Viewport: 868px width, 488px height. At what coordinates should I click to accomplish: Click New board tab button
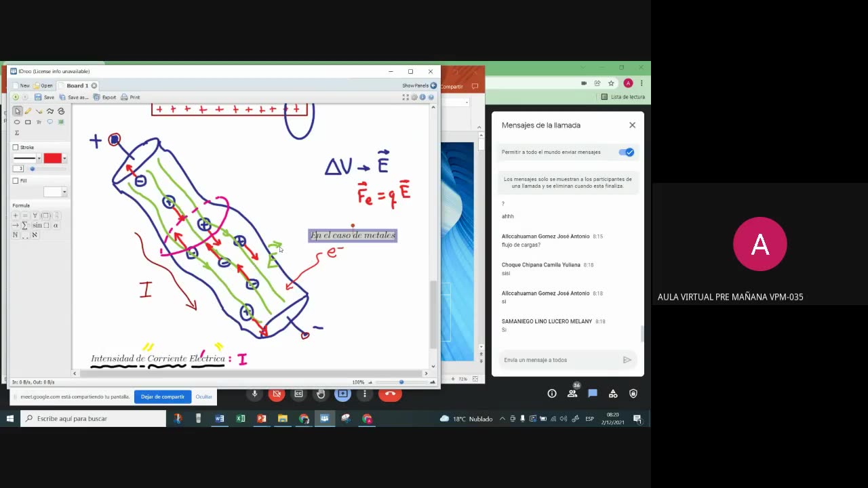(x=21, y=86)
